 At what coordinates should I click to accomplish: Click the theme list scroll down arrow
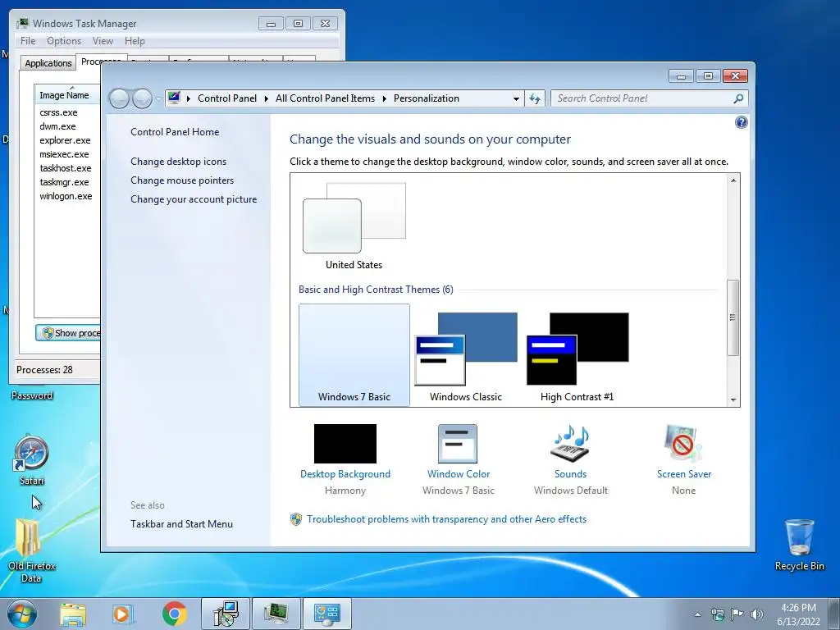pyautogui.click(x=733, y=400)
